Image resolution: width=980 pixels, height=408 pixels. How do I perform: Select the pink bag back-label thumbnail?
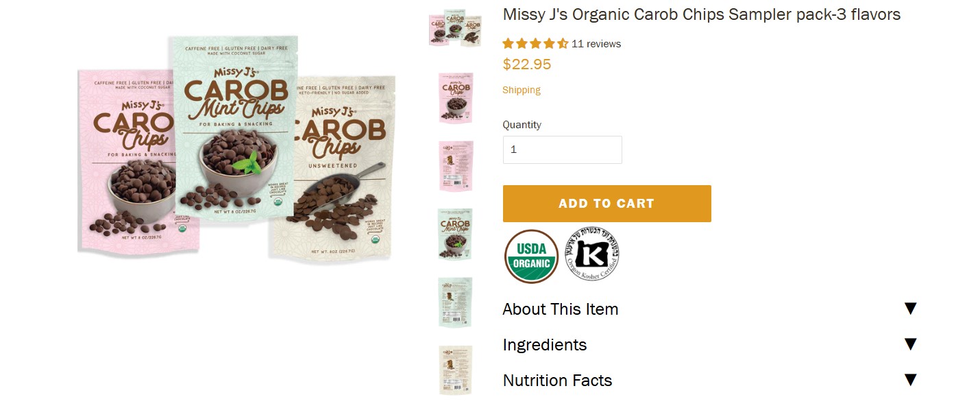tap(456, 166)
